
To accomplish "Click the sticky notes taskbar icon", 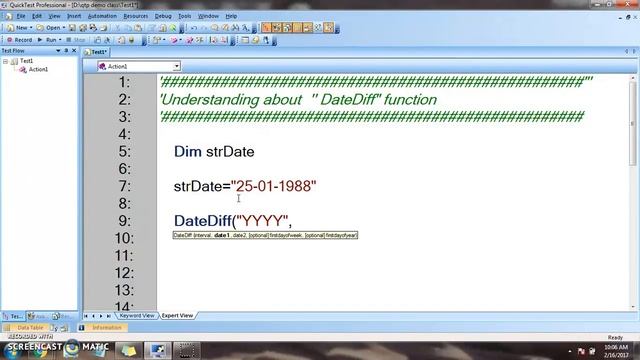I will [129, 350].
